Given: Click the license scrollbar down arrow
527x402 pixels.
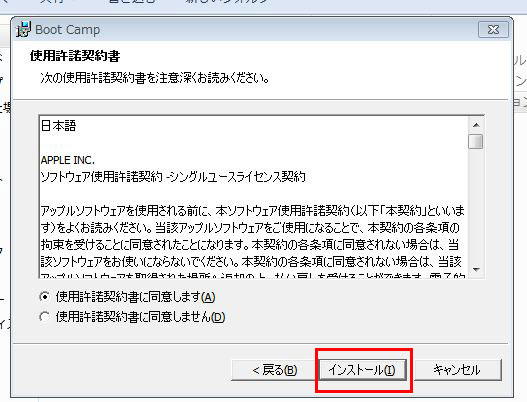Looking at the screenshot, I should coord(476,270).
